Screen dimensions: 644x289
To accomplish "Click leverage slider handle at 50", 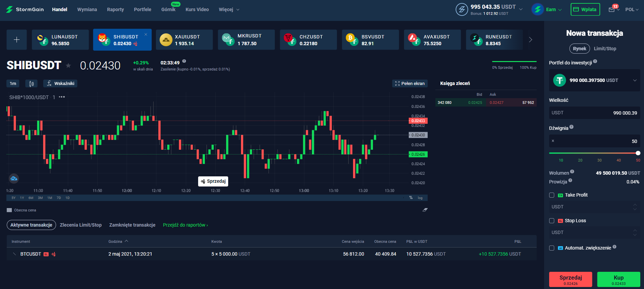I will (x=638, y=153).
